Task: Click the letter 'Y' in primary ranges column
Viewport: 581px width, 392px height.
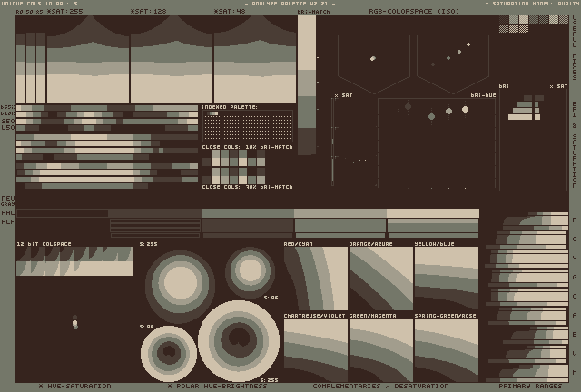Action: tap(575, 259)
